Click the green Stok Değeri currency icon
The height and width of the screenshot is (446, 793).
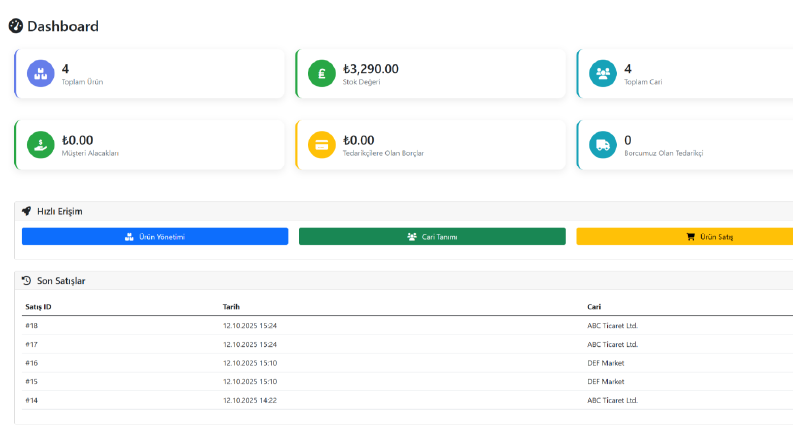pos(322,73)
